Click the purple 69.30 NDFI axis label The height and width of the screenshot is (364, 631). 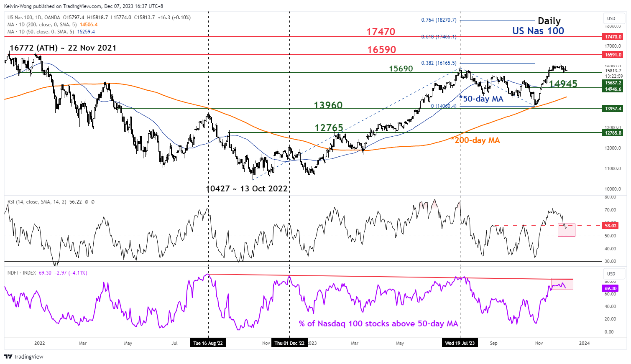point(611,288)
